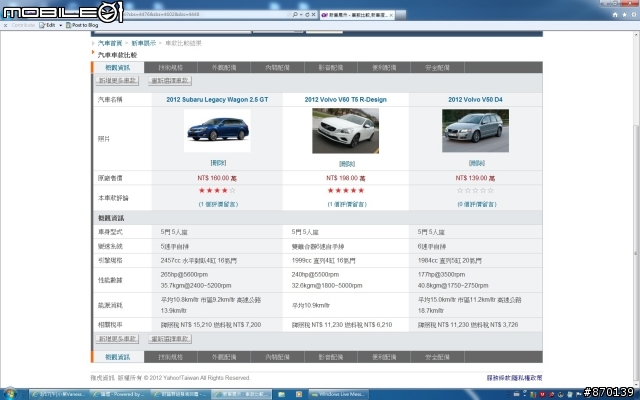The width and height of the screenshot is (640, 400).
Task: Click the NT$ 198.00 萬 price
Action: tap(346, 178)
